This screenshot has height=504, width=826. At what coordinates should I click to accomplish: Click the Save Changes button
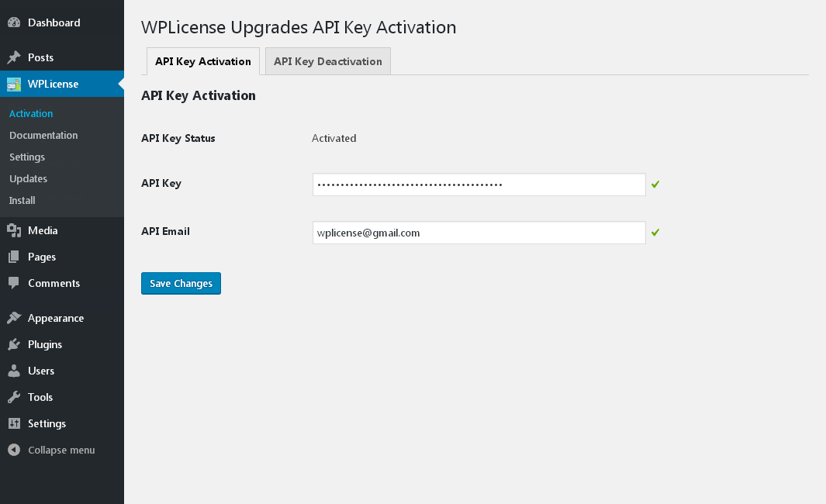tap(181, 283)
